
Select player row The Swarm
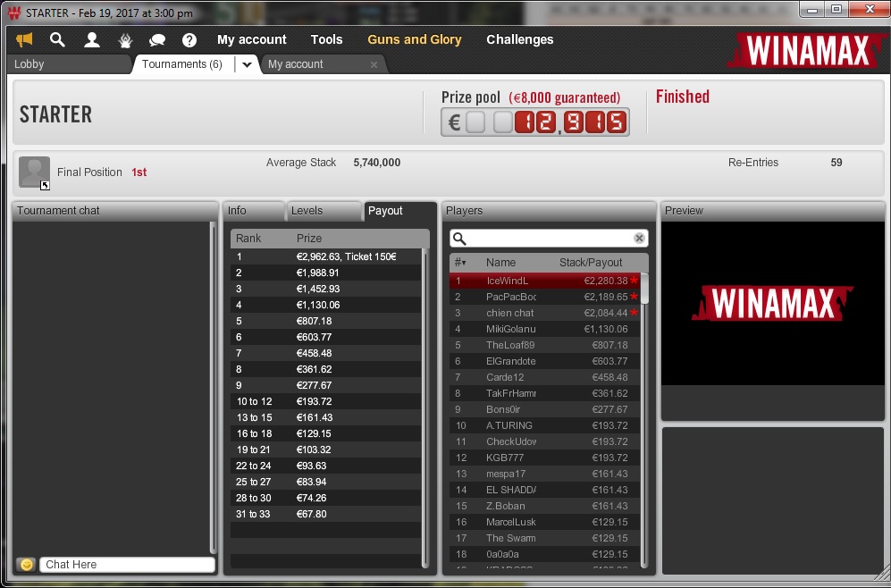(x=545, y=538)
